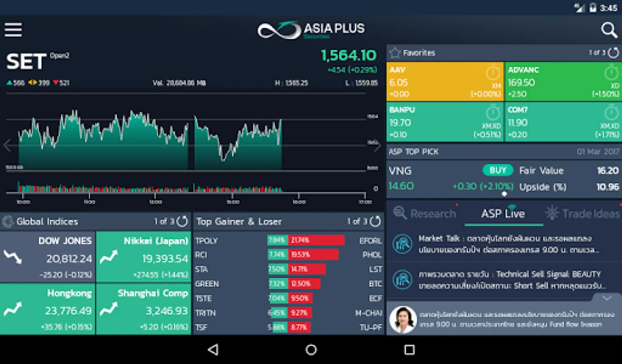Tap the Global Indices globe icon
Image resolution: width=622 pixels, height=364 pixels.
[x=8, y=222]
